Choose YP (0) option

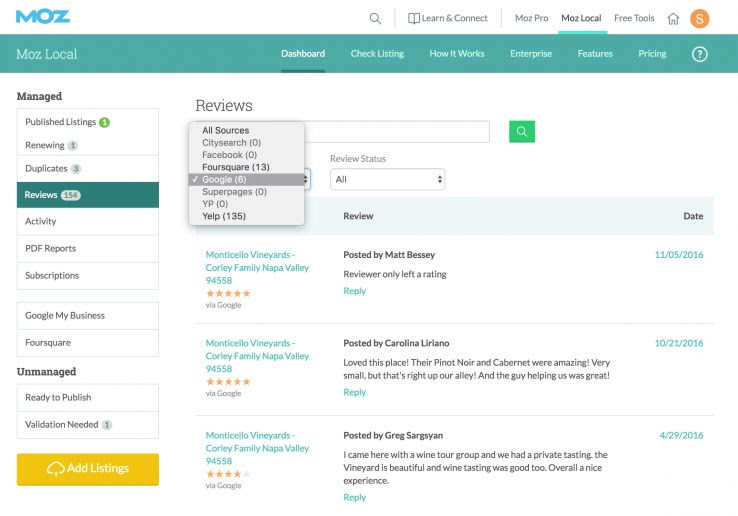pos(246,204)
